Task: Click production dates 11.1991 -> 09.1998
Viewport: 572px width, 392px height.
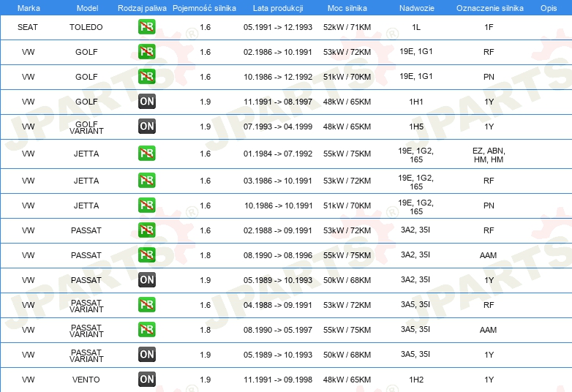Action: click(x=278, y=380)
